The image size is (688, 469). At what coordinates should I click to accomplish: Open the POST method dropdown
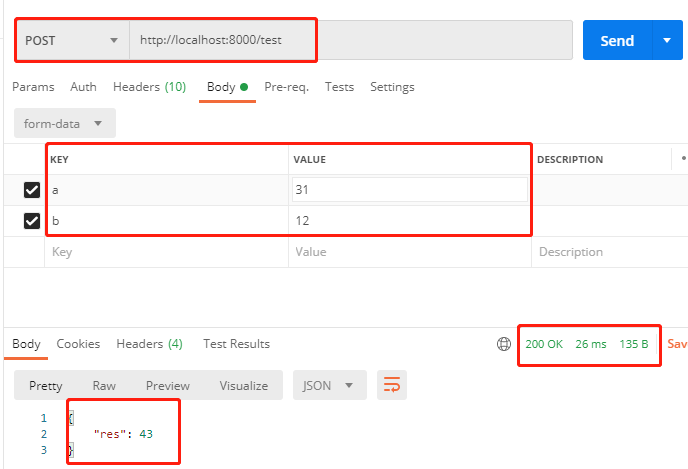pos(72,40)
